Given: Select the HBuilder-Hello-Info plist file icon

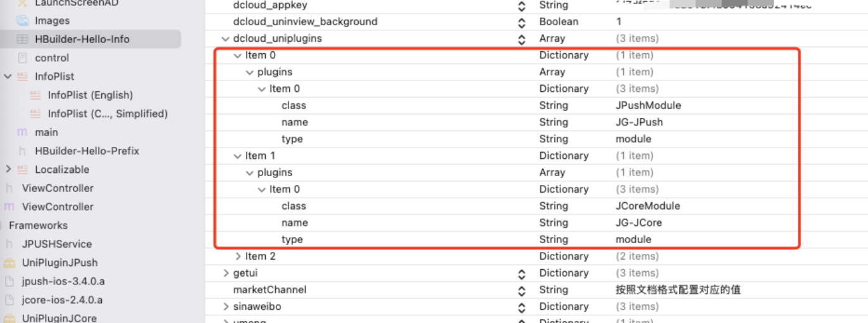Looking at the screenshot, I should (x=22, y=39).
